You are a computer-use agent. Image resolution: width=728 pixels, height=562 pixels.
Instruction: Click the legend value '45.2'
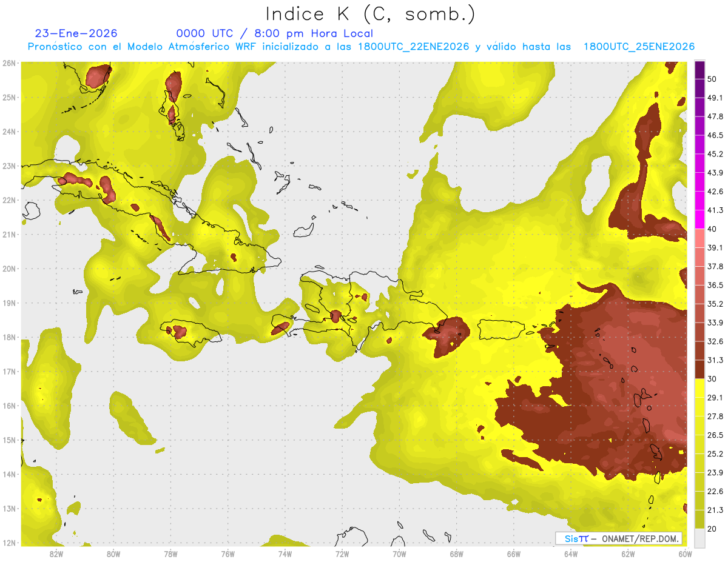pyautogui.click(x=715, y=154)
